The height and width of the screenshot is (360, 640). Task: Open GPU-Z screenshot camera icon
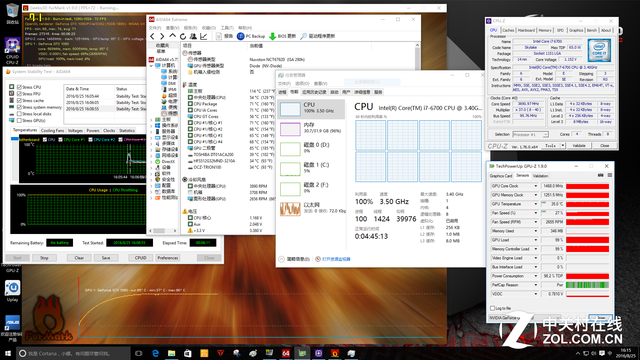coord(600,176)
